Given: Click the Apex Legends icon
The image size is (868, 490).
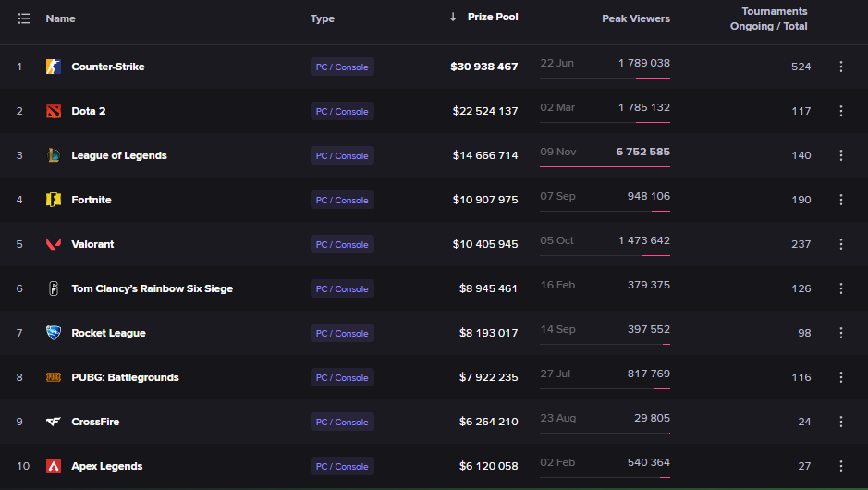Looking at the screenshot, I should tap(54, 466).
